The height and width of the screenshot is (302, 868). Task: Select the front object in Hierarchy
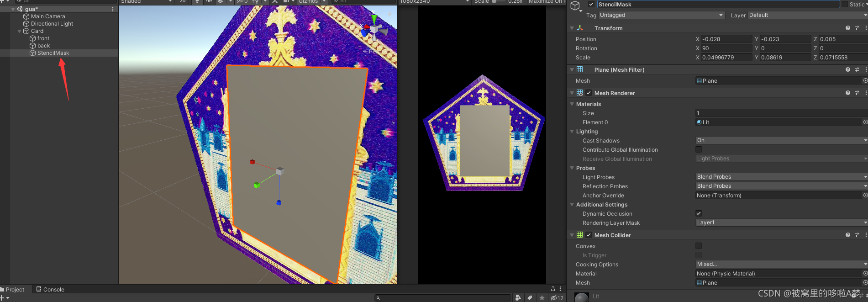43,38
